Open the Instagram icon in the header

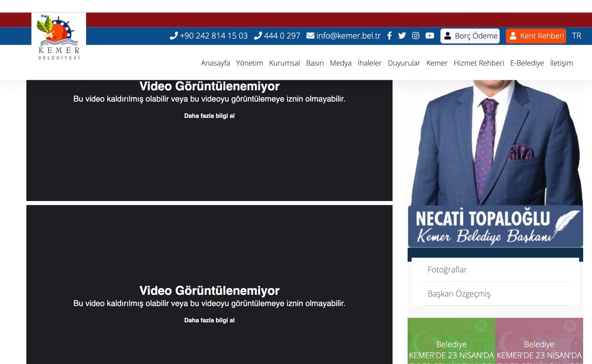416,36
